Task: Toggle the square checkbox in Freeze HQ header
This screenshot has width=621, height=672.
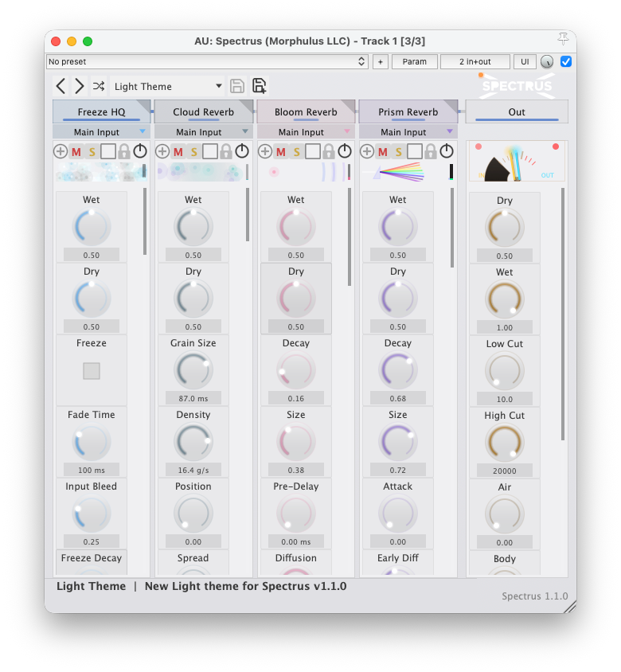Action: (108, 151)
